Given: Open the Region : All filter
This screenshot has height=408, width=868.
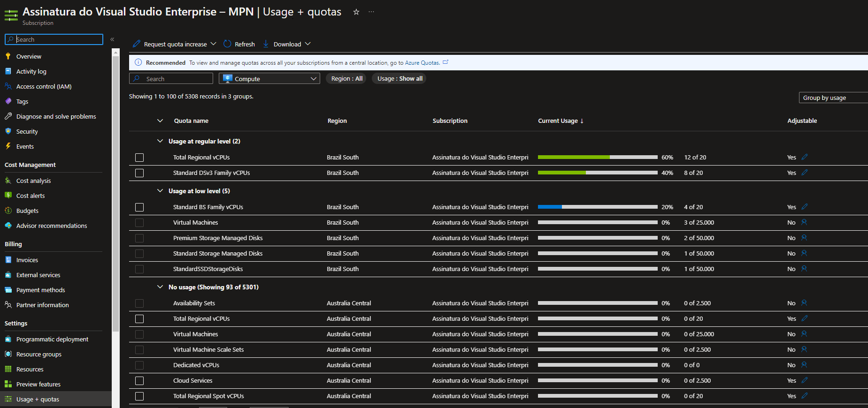Looking at the screenshot, I should coord(346,79).
